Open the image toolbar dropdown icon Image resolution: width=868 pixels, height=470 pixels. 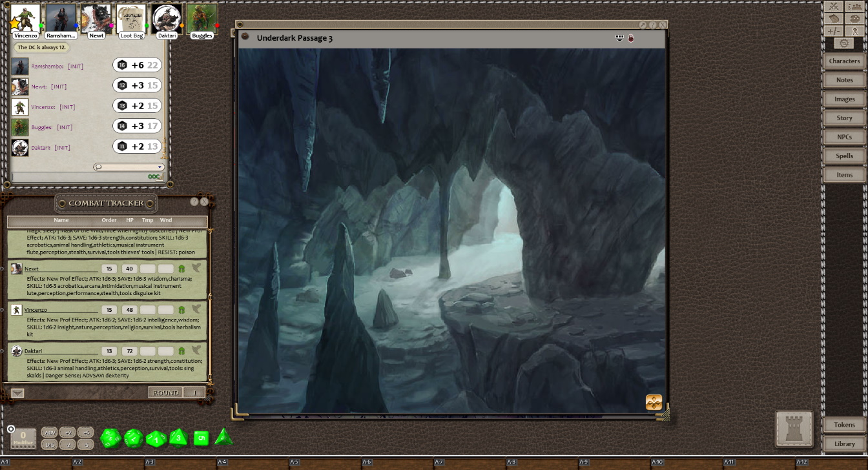620,38
